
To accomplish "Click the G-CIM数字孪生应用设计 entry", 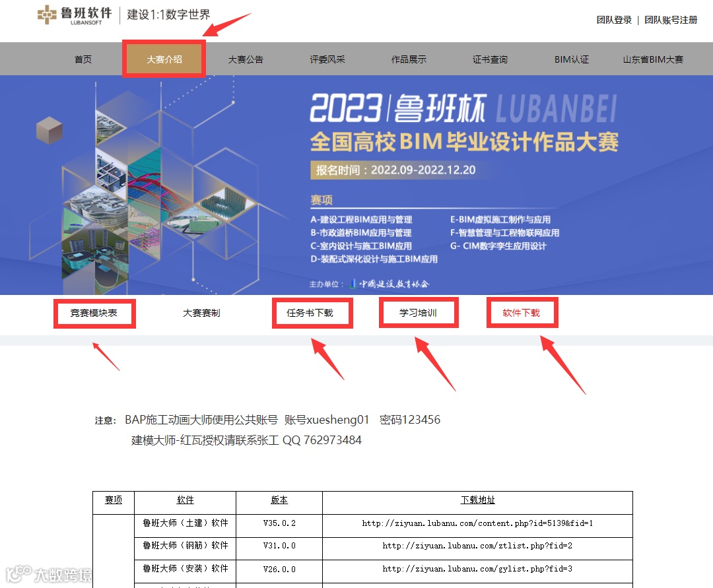I will [498, 246].
